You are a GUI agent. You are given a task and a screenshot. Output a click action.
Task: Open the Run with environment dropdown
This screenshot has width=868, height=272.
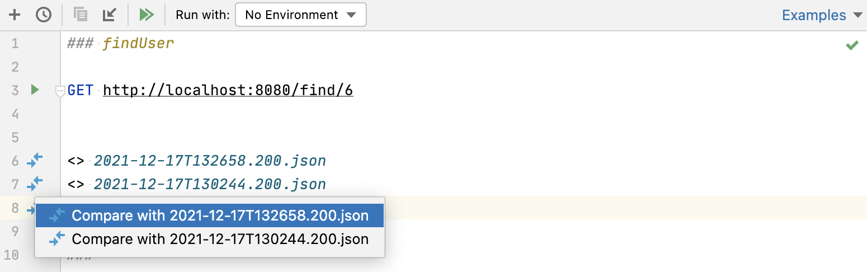(301, 15)
